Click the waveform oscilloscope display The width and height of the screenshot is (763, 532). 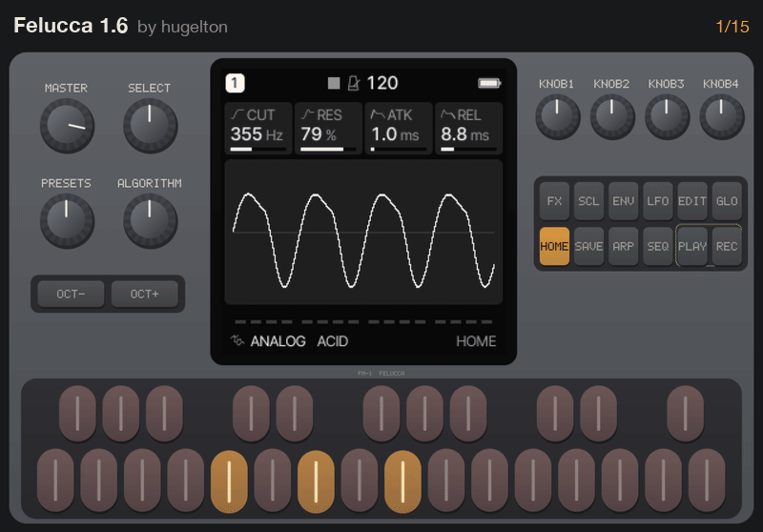tap(363, 233)
